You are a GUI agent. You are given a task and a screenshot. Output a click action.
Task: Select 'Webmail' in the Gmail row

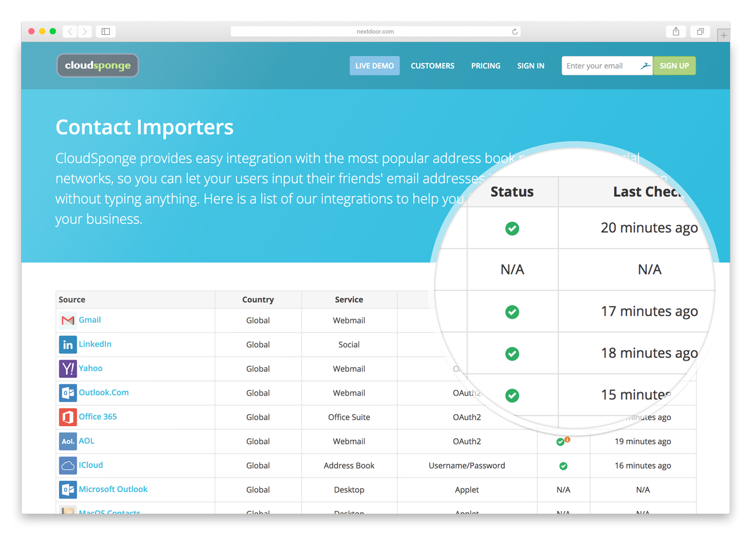point(349,321)
